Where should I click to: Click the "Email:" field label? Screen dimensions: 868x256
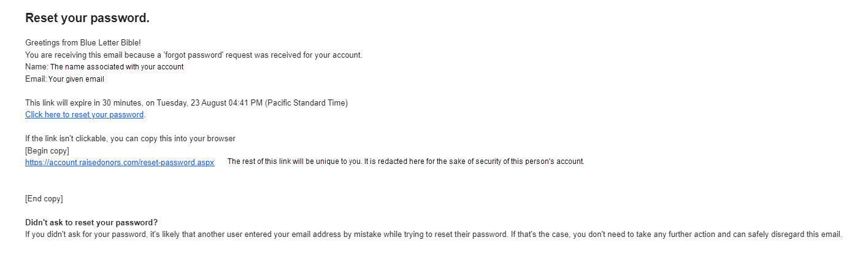[36, 79]
